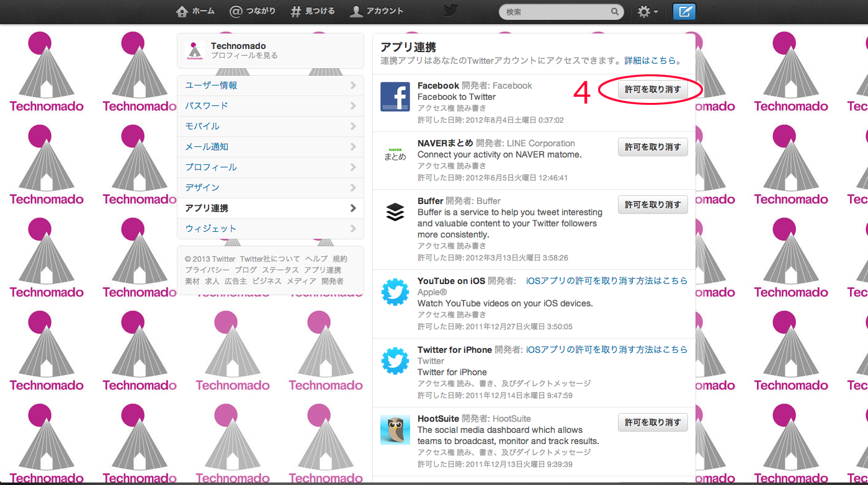Select ウィジェット in settings sidebar

(271, 229)
